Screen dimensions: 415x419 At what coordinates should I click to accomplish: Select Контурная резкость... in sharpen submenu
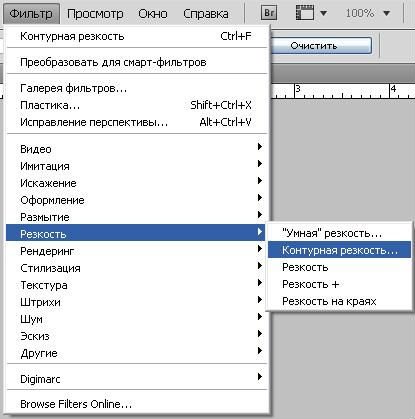tap(339, 250)
